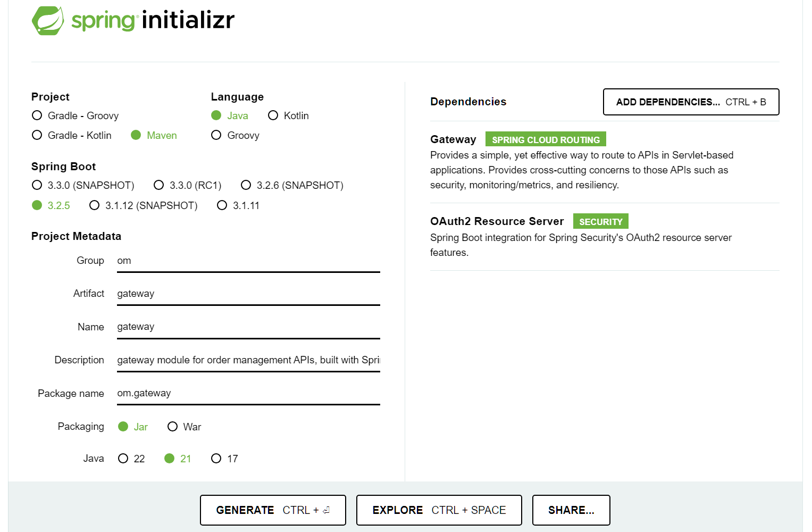Image resolution: width=812 pixels, height=532 pixels.
Task: Focus the Name input field
Action: click(x=248, y=327)
